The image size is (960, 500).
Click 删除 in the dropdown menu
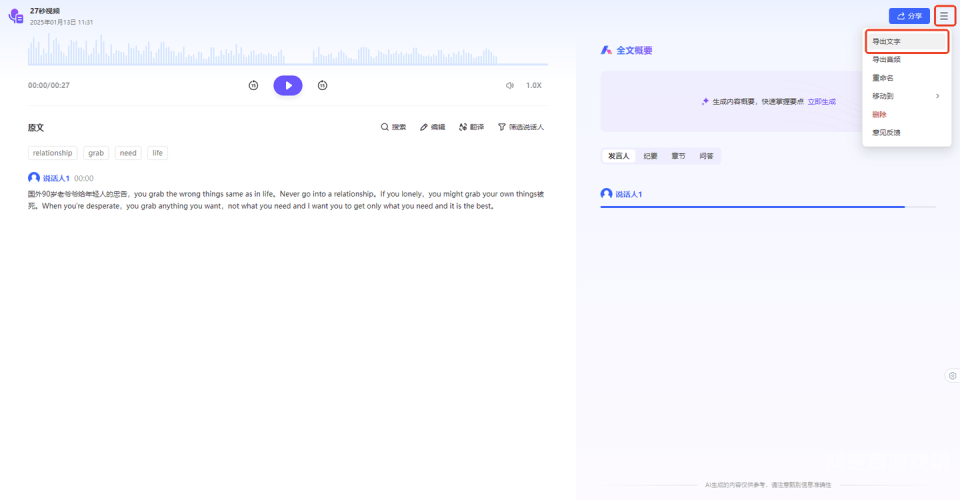click(x=880, y=114)
